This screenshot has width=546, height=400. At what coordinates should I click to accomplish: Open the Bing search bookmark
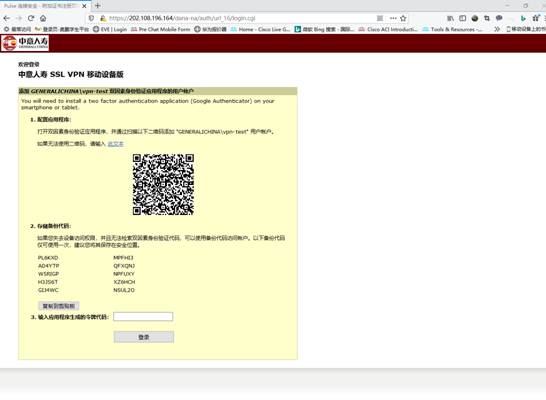click(x=324, y=29)
